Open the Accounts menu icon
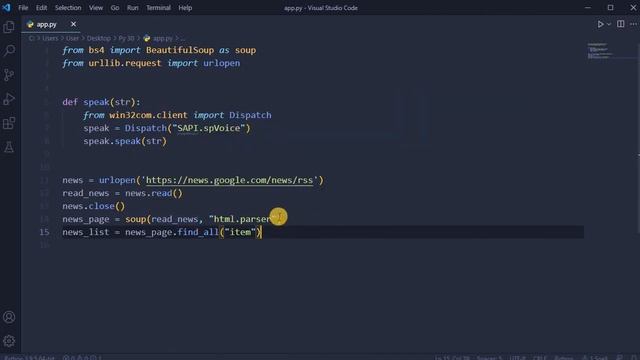The image size is (640, 360). 9,317
